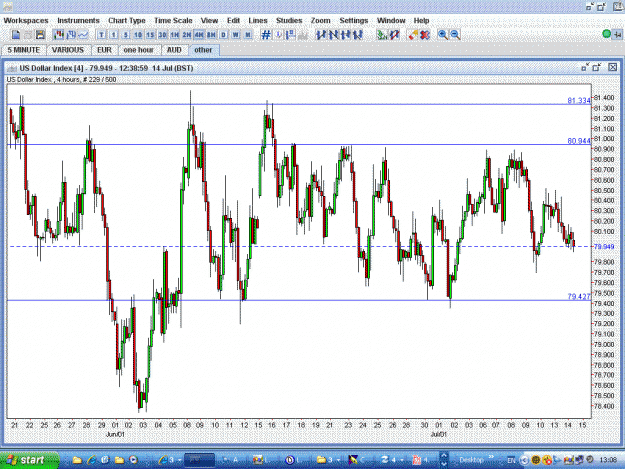This screenshot has height=469, width=625.
Task: Switch to the 5 MINUTE workspace tab
Action: 24,50
